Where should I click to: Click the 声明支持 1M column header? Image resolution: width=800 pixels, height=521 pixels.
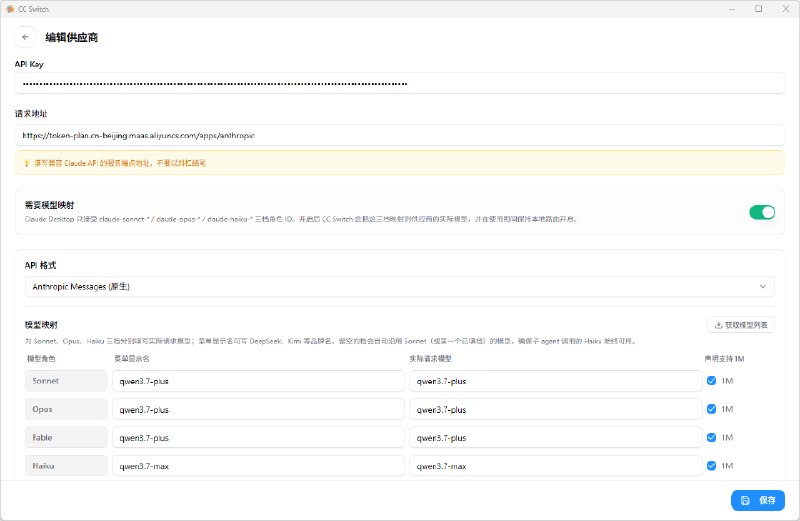tap(724, 359)
